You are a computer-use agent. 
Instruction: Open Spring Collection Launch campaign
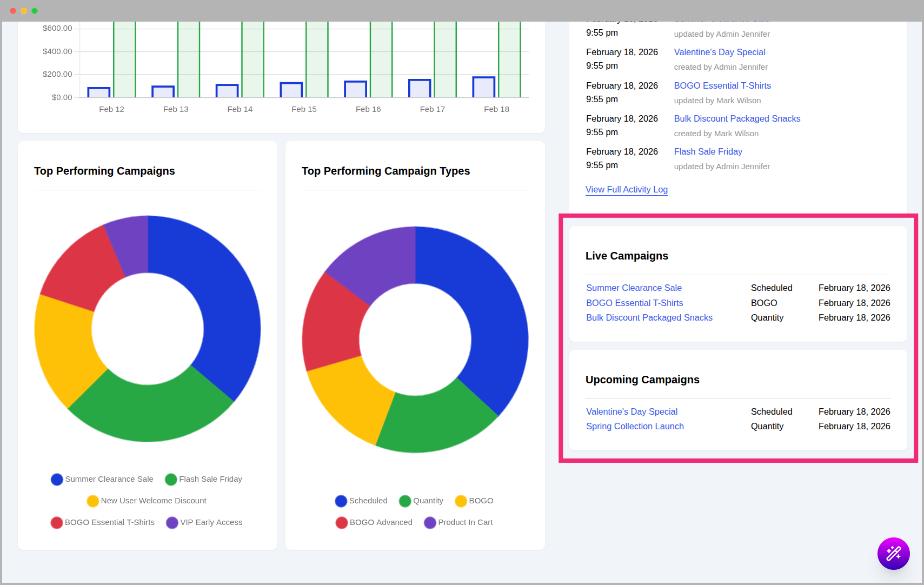coord(635,426)
